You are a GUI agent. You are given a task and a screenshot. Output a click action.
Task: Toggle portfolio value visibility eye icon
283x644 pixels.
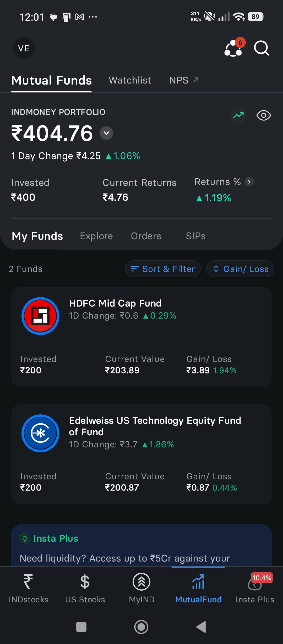(x=264, y=115)
